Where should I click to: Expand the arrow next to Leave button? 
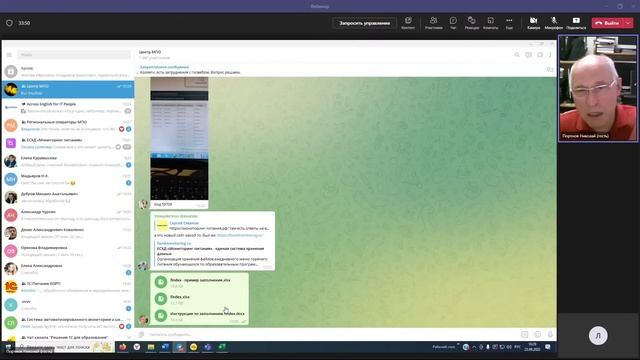[629, 23]
